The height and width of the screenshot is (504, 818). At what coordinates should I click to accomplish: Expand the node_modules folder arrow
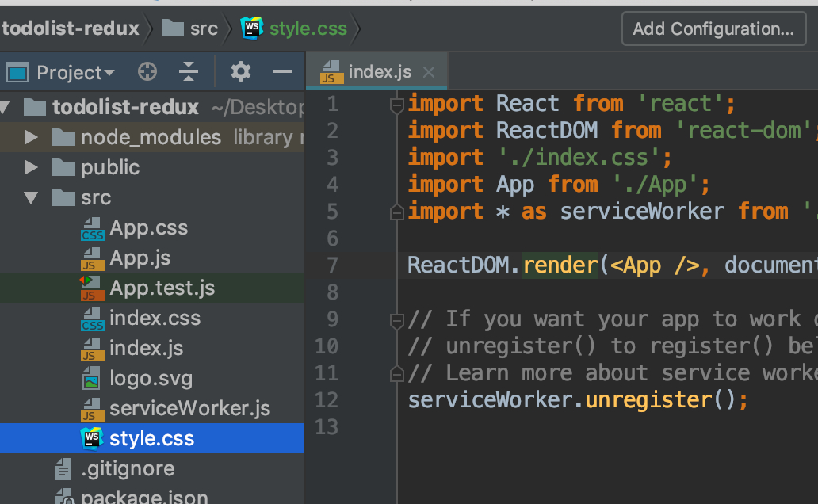31,137
